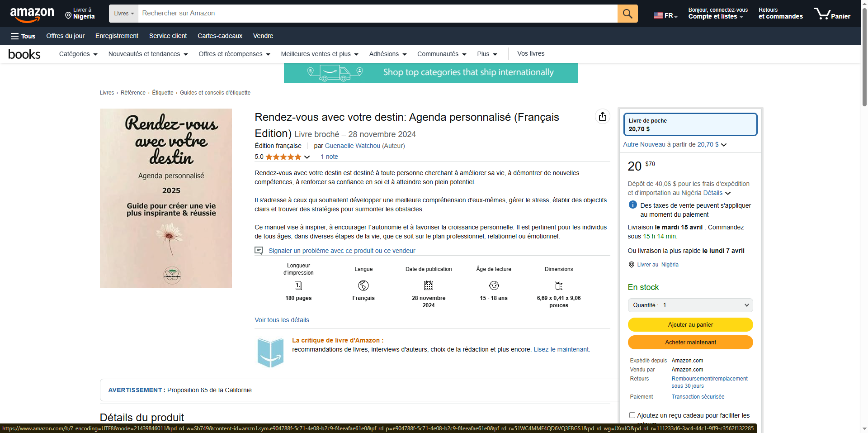Expand shipping deposit Détails
868x433 pixels.
717,193
